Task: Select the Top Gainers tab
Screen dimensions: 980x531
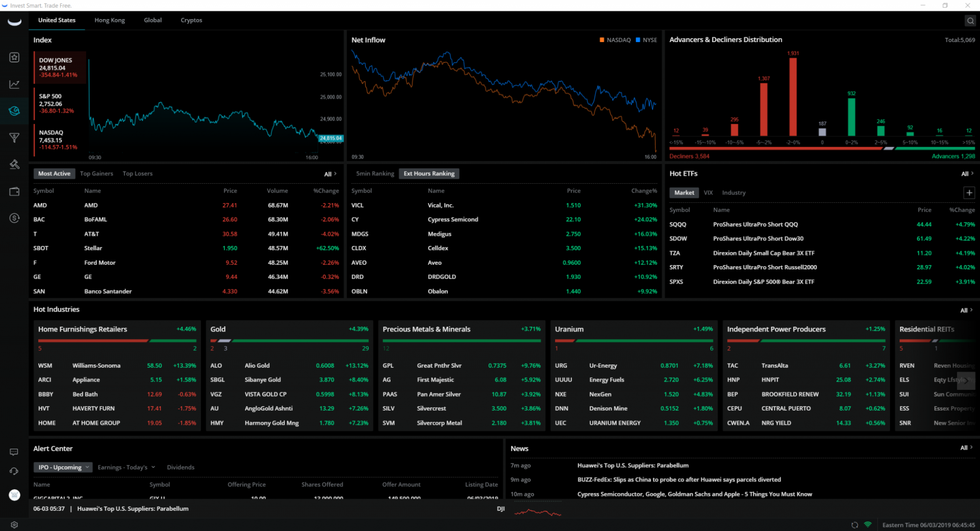Action: (97, 173)
